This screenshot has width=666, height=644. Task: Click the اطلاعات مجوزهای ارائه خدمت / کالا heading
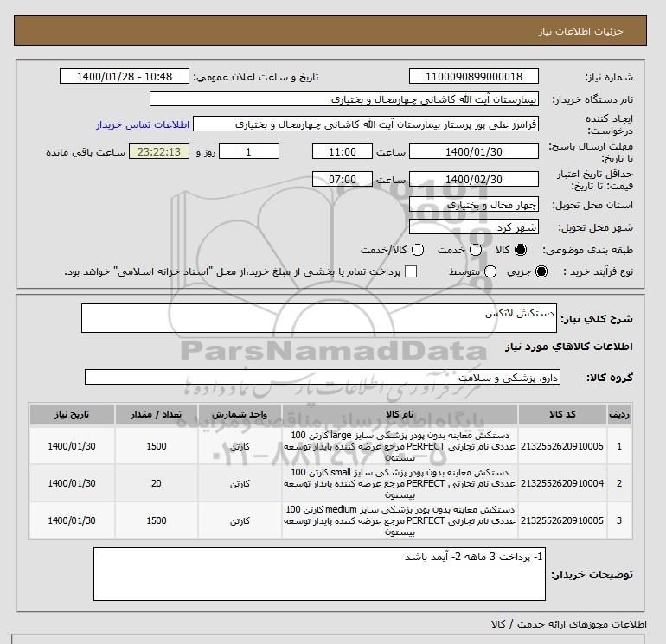(x=569, y=624)
